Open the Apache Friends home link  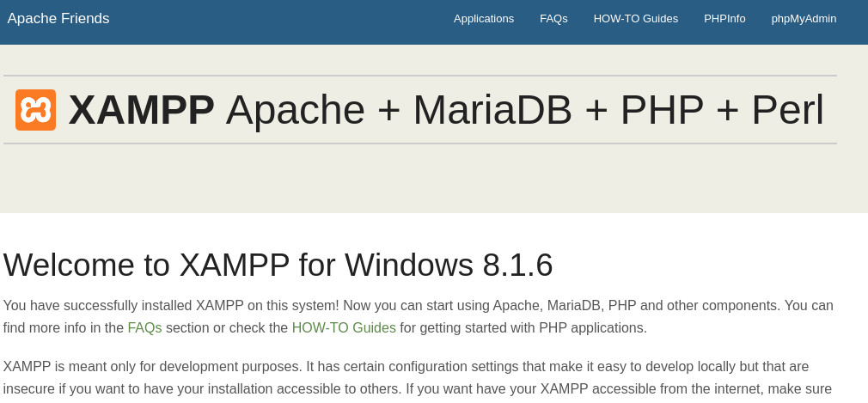click(58, 18)
